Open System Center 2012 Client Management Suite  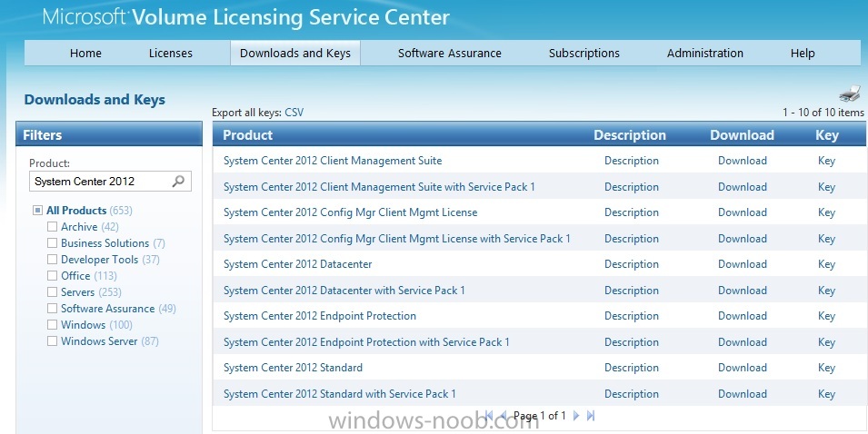coord(333,161)
